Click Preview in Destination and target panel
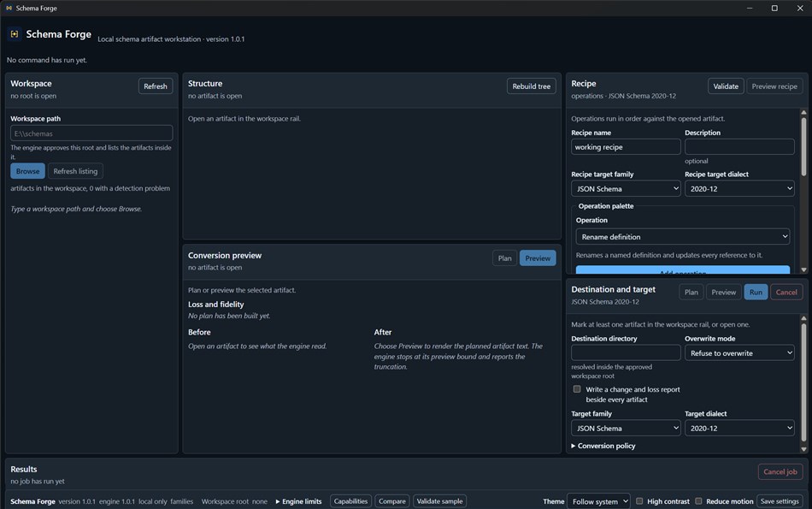The width and height of the screenshot is (812, 509). 723,292
